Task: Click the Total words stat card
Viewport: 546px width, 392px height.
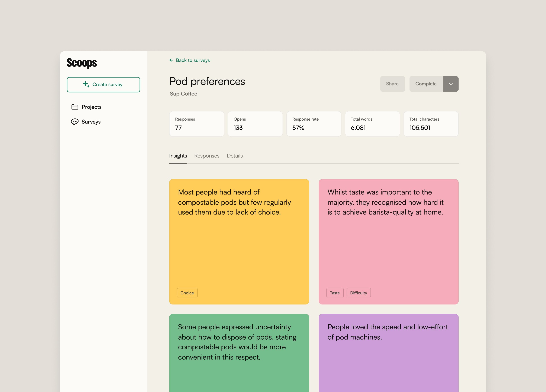Action: pyautogui.click(x=372, y=124)
